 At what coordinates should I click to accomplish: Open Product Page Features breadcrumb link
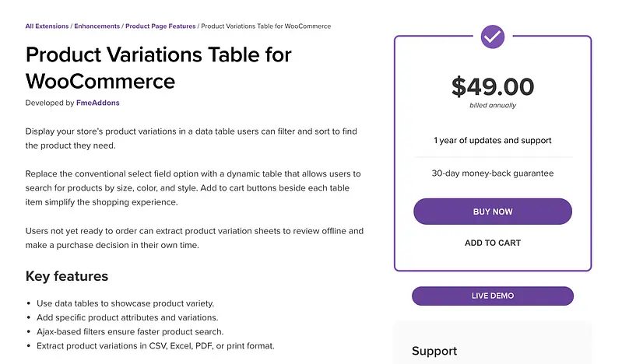[x=160, y=26]
